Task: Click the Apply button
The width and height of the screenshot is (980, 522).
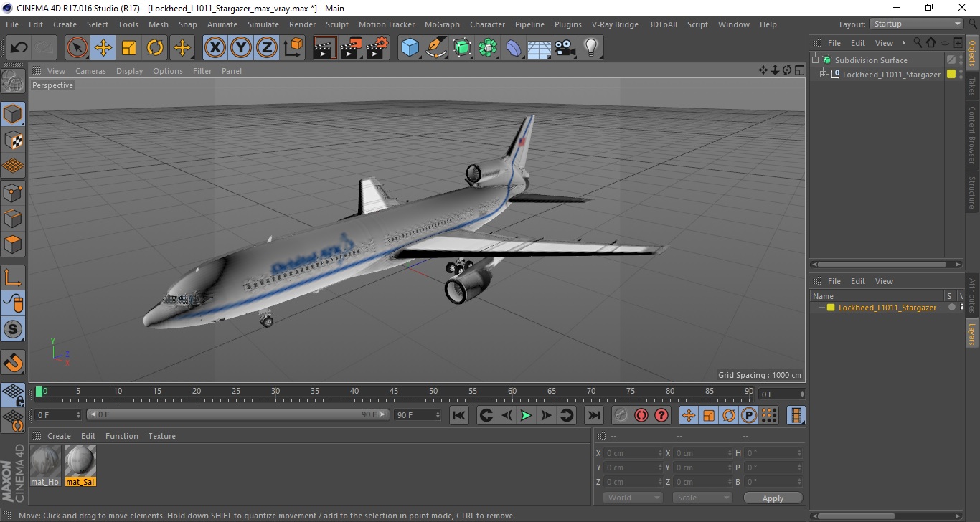Action: (x=773, y=498)
